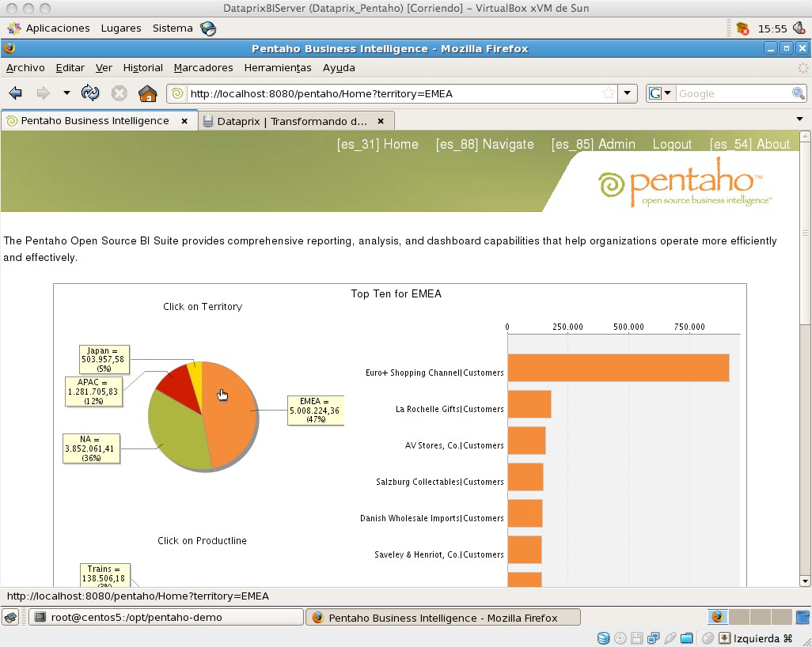Open the home page via the home icon
Image resolution: width=812 pixels, height=647 pixels.
coord(147,93)
